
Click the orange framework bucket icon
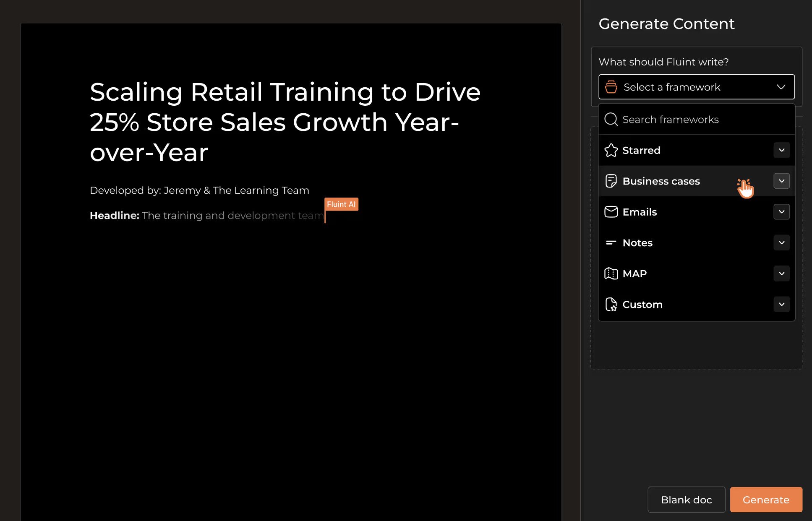(x=611, y=87)
